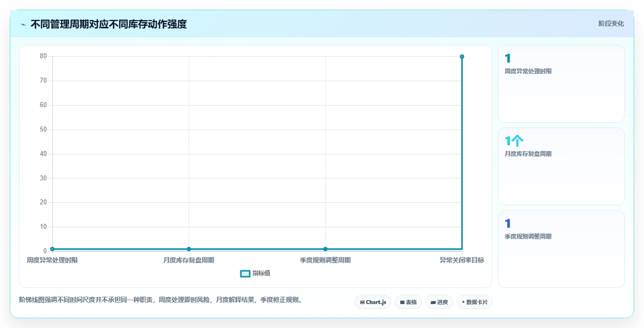
Task: Click the lightning icon beside the title
Action: point(23,24)
